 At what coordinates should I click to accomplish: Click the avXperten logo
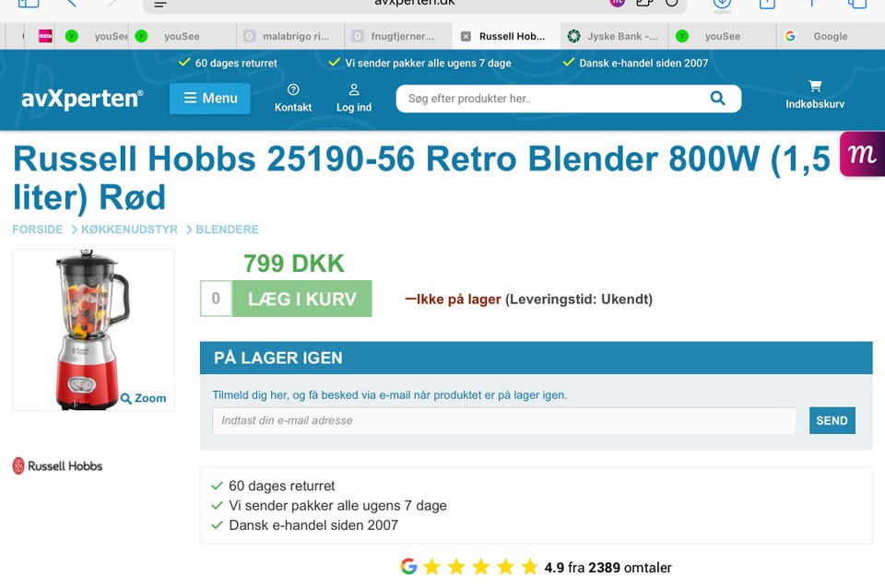(x=82, y=99)
